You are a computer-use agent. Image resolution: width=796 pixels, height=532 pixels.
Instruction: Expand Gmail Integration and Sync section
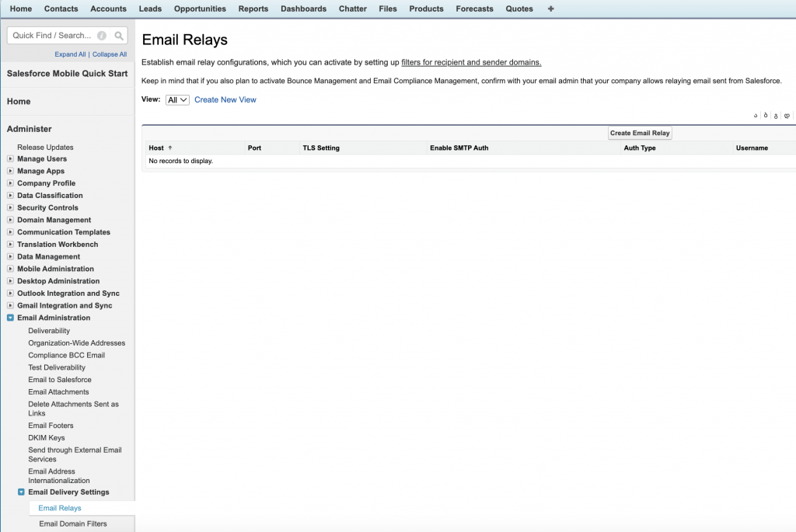point(10,305)
